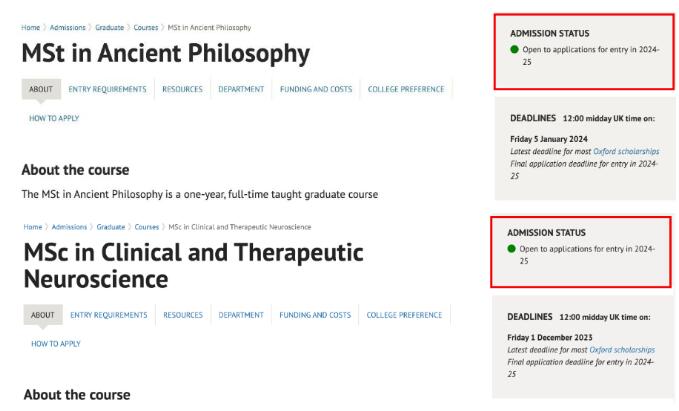Click green status dot in Neuroscience panel
679x411 pixels.
pyautogui.click(x=511, y=249)
